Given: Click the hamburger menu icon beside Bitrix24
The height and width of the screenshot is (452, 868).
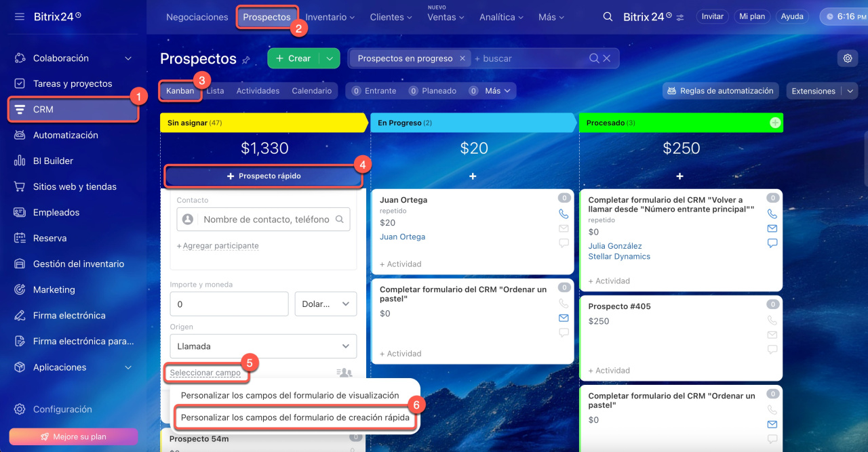Looking at the screenshot, I should [20, 16].
